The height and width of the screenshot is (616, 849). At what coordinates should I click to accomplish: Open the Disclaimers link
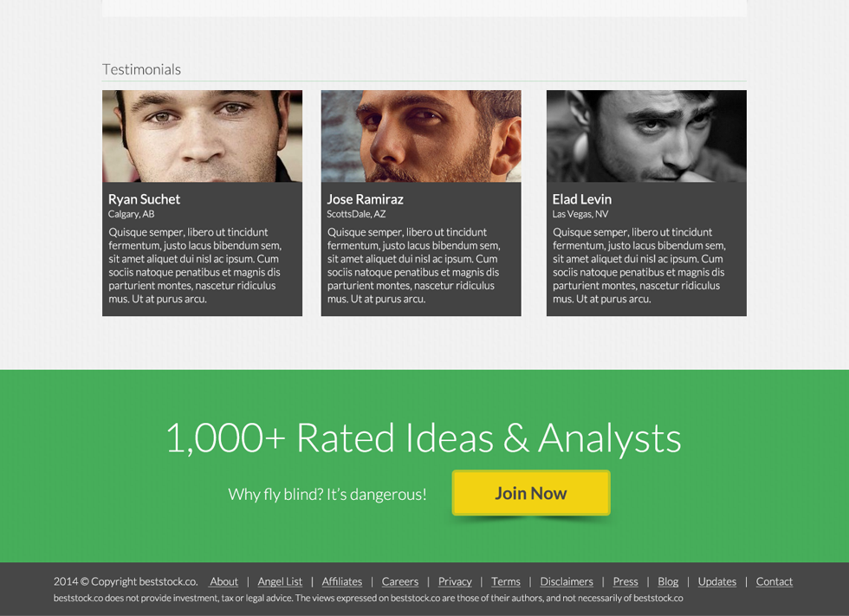point(567,581)
